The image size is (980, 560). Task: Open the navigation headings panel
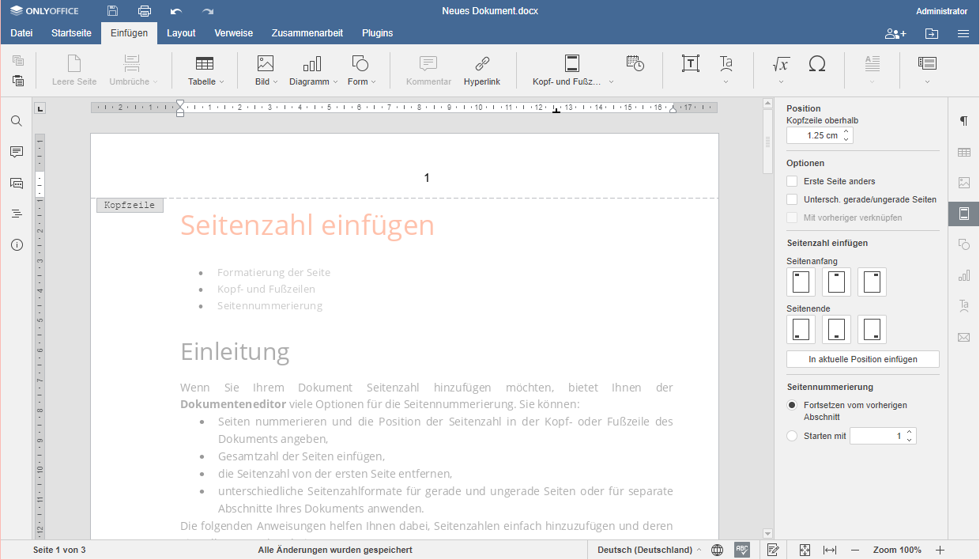pos(17,214)
